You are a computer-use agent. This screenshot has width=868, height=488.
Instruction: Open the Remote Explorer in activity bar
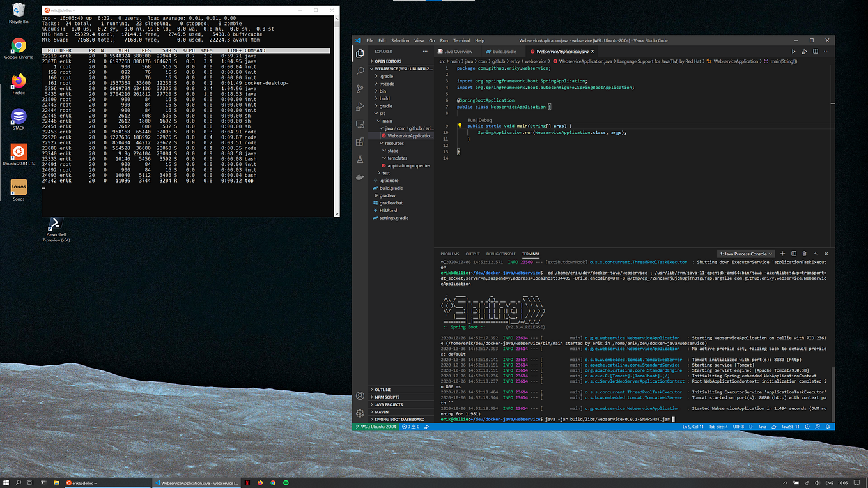pos(360,124)
